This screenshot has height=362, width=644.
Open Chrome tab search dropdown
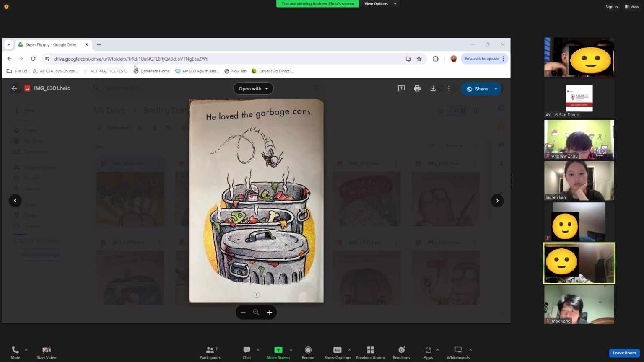[8, 44]
